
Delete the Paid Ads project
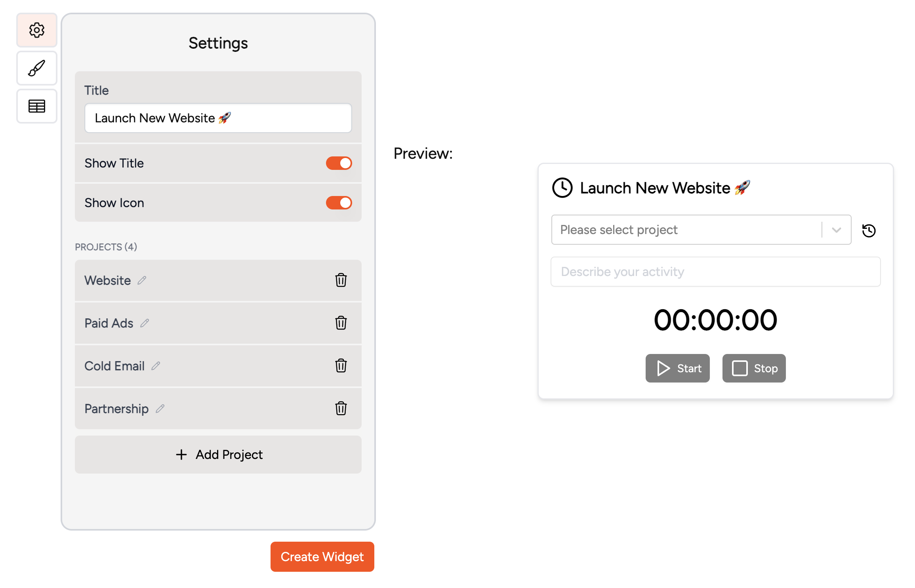pyautogui.click(x=341, y=323)
